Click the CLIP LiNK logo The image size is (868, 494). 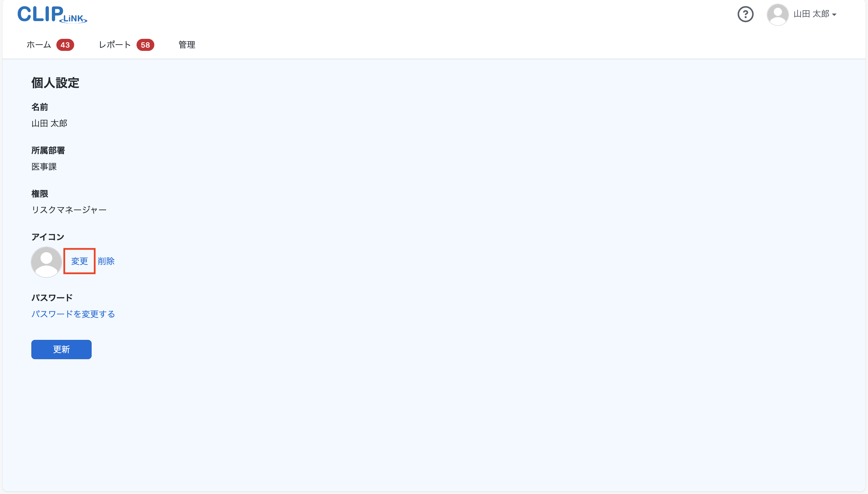coord(52,14)
